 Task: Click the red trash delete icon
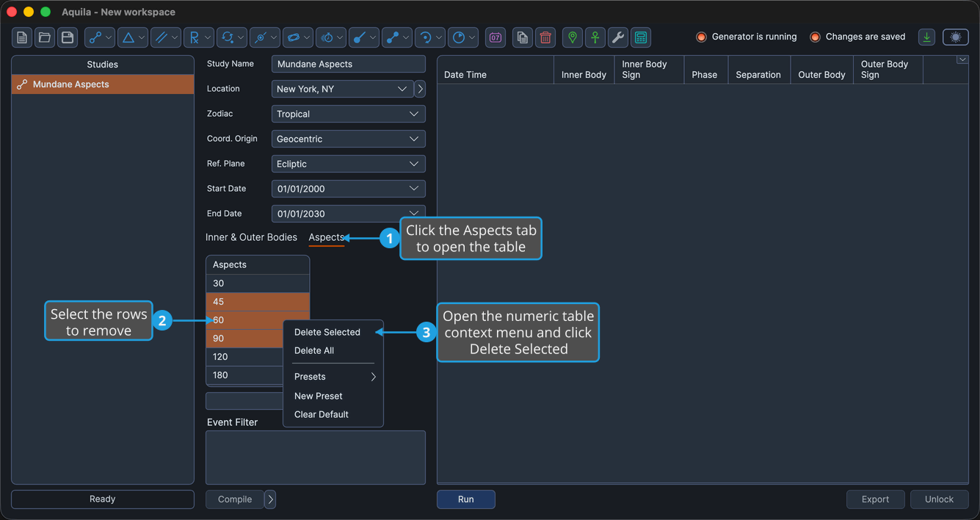point(545,37)
